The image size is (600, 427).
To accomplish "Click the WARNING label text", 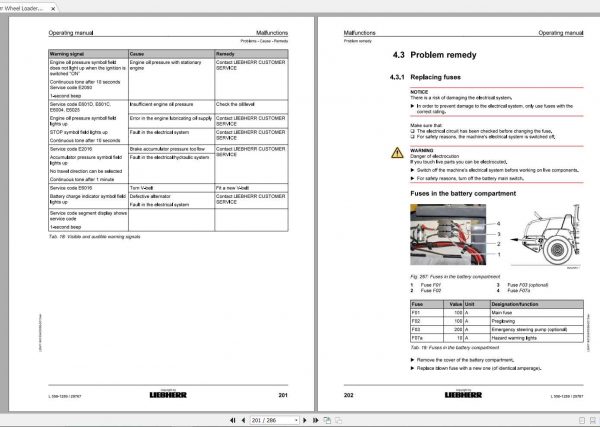I will point(422,150).
